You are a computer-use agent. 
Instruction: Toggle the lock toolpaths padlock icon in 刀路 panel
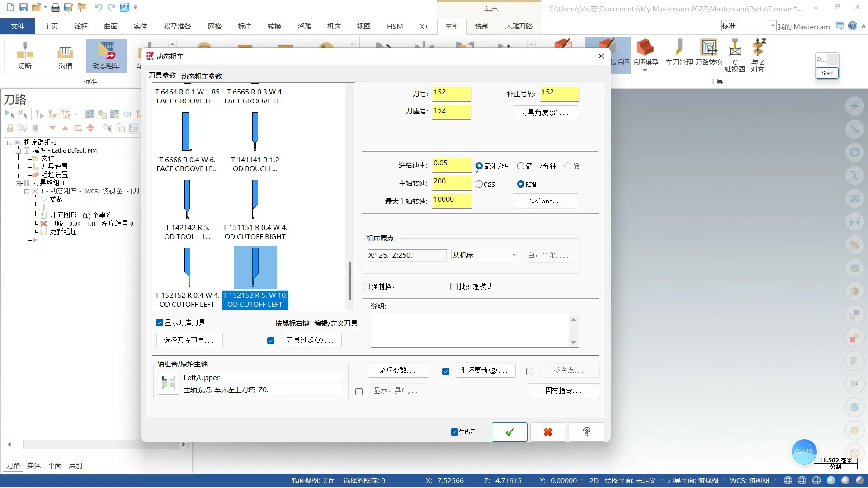pyautogui.click(x=10, y=128)
